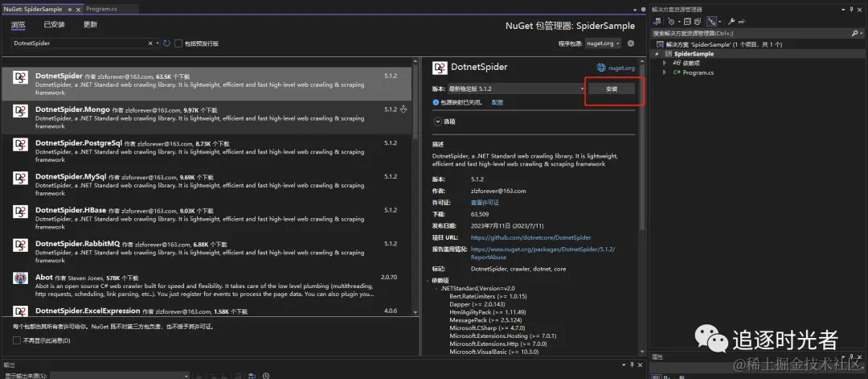
Task: Switch to the Browse tab
Action: (x=18, y=25)
